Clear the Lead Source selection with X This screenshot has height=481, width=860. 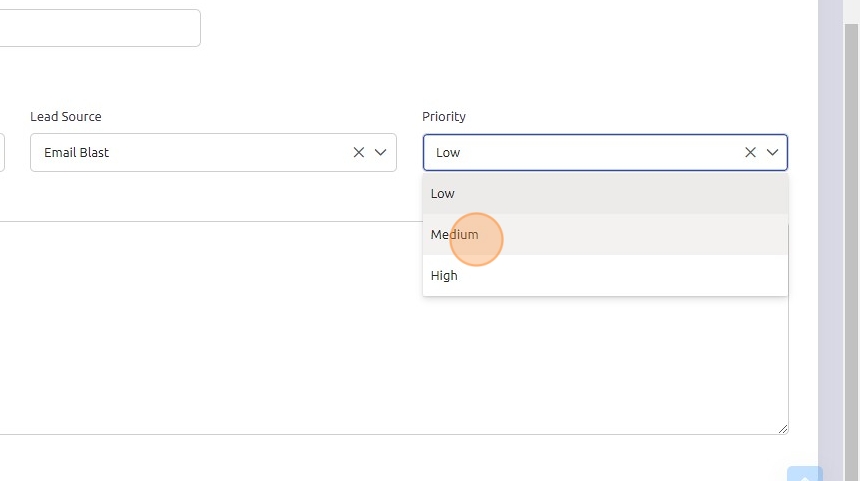[x=358, y=153]
